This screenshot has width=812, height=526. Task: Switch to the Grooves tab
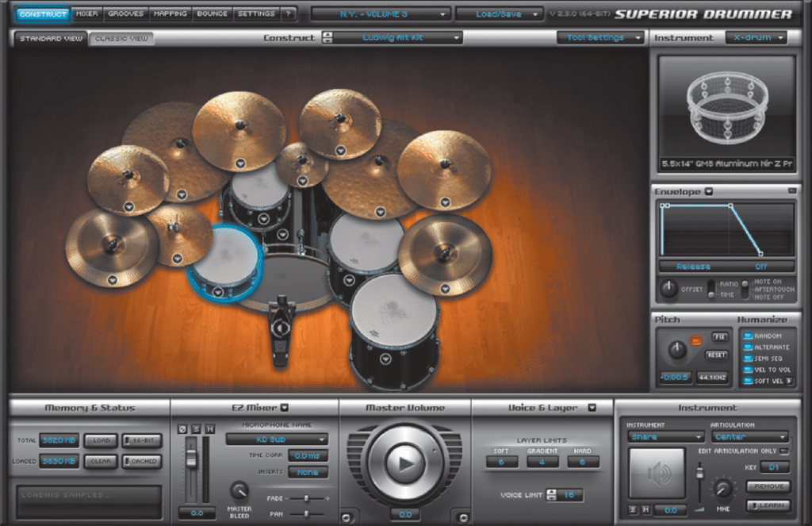point(126,13)
